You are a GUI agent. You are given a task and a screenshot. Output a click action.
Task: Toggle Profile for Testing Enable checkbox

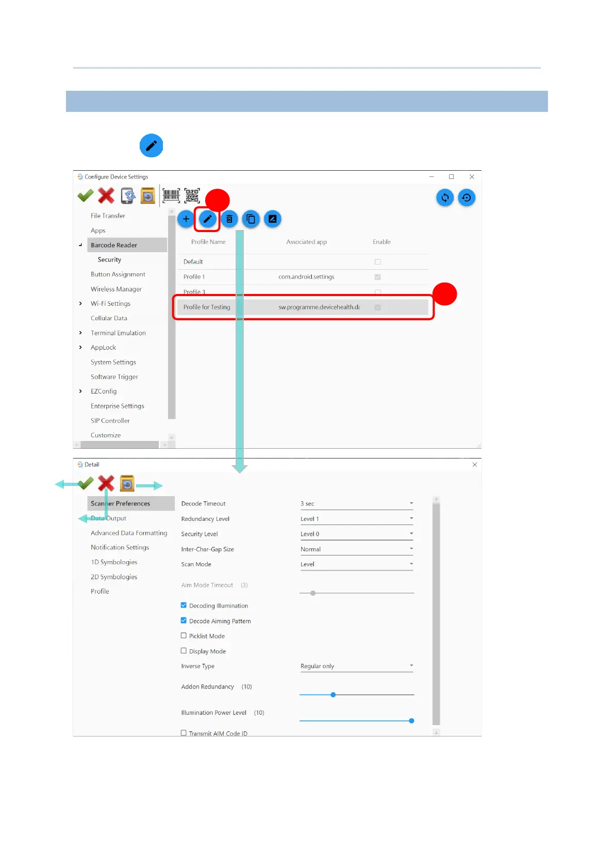pyautogui.click(x=378, y=307)
